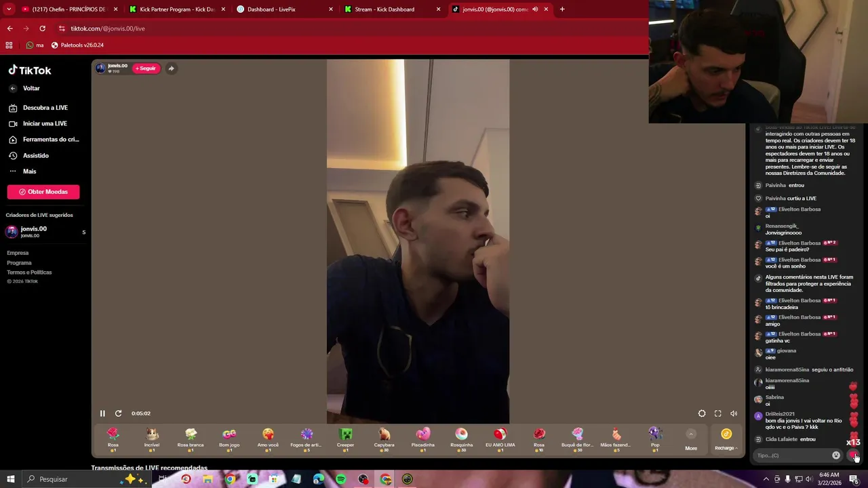This screenshot has width=868, height=488.
Task: Send the Mãos fazendo coração gift
Action: tap(616, 439)
